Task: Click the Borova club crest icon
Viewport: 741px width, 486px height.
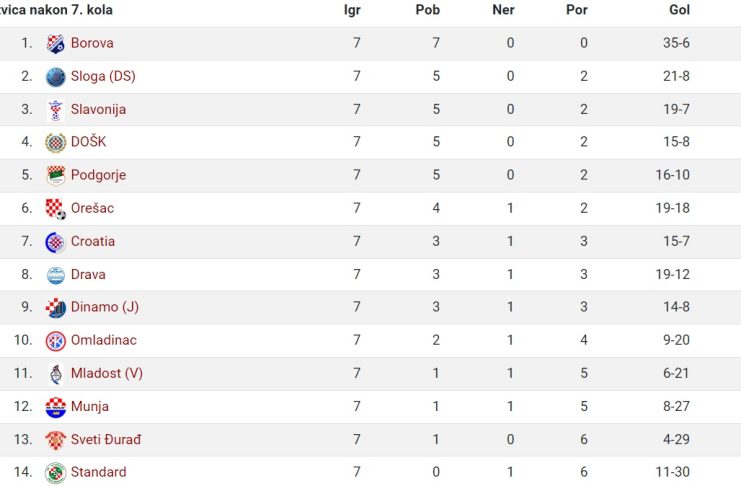Action: [x=55, y=43]
